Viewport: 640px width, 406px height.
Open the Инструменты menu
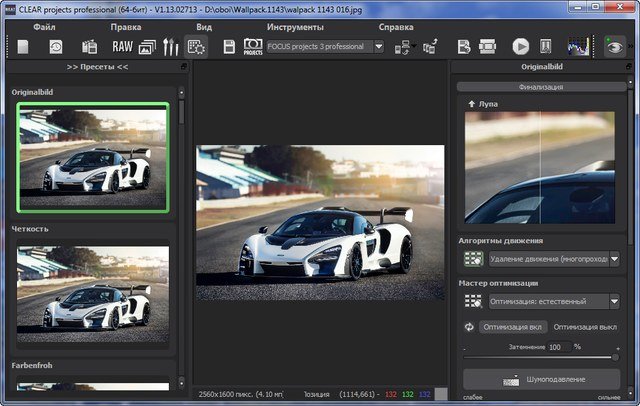click(x=295, y=27)
